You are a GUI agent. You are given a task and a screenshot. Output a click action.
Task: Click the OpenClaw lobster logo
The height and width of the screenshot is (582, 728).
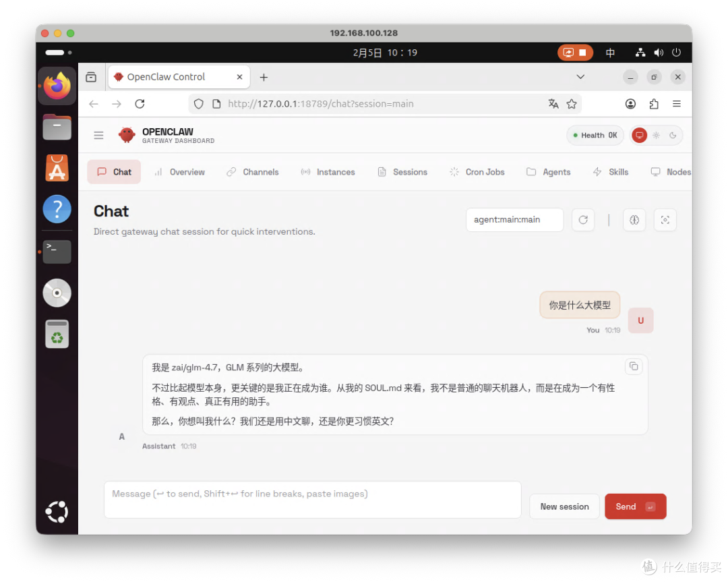point(127,135)
